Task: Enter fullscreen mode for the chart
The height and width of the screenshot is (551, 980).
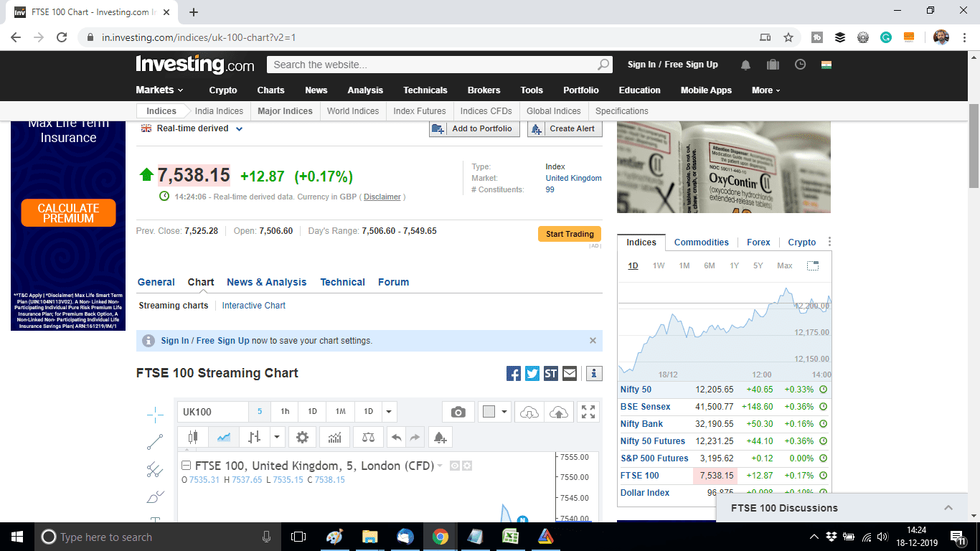Action: [x=588, y=412]
